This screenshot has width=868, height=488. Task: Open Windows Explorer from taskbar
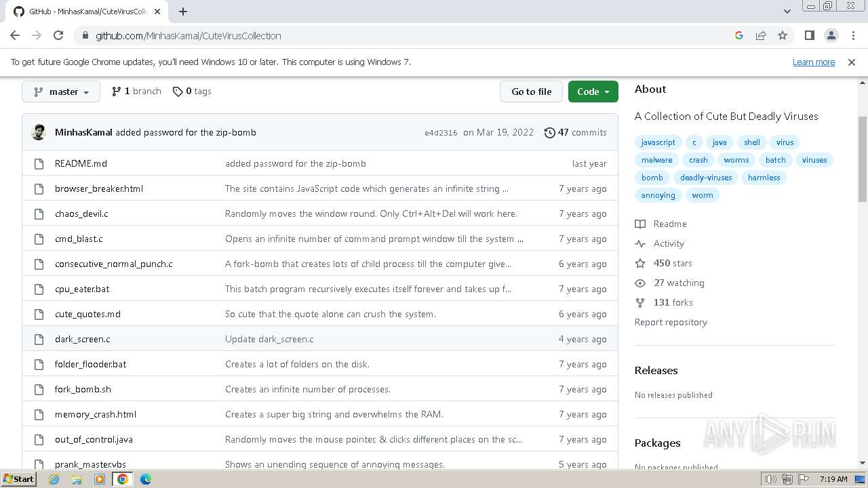[x=77, y=479]
